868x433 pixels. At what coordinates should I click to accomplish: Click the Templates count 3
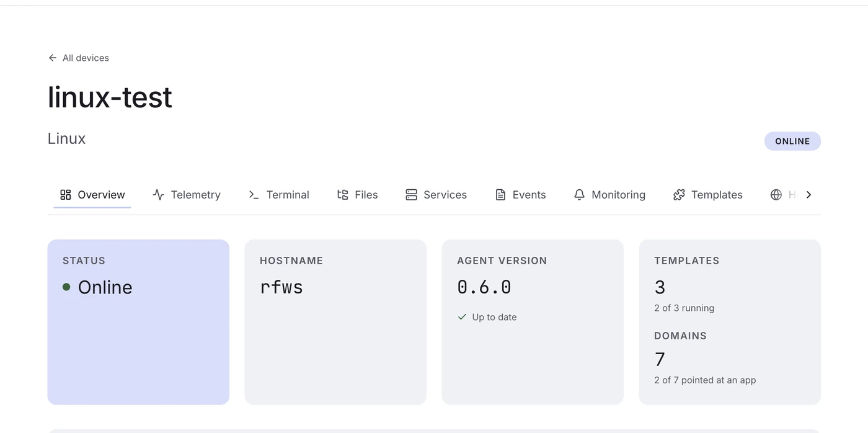(x=660, y=287)
